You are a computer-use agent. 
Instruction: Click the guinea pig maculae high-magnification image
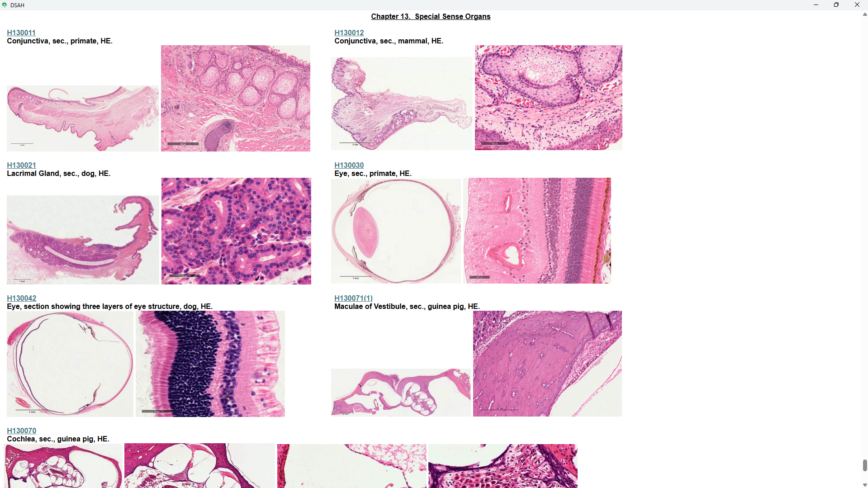[x=547, y=364]
